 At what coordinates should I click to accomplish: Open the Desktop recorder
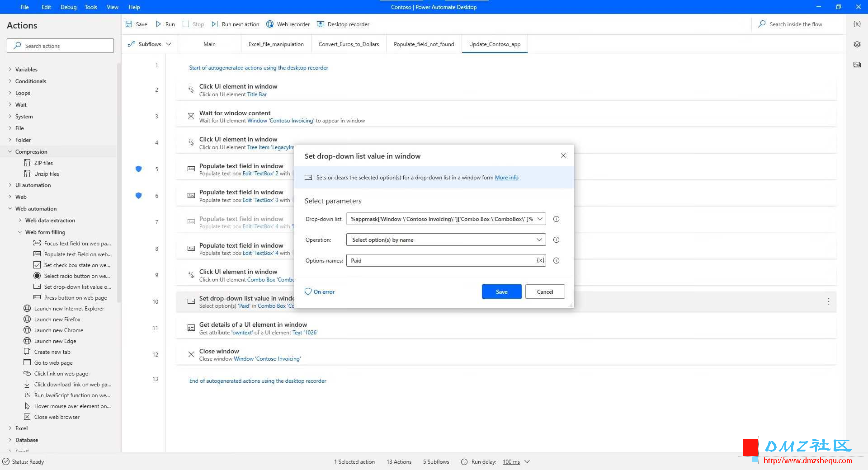(x=343, y=24)
